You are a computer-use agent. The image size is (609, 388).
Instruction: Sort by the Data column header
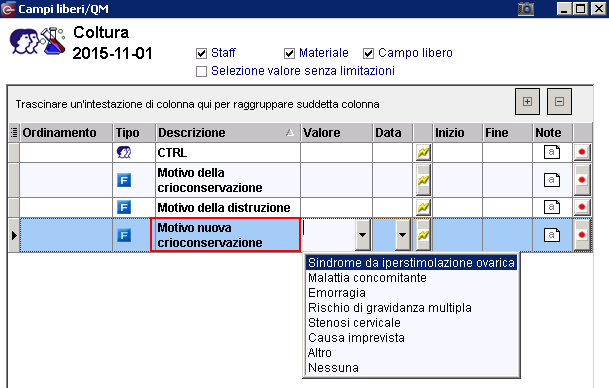coord(392,133)
